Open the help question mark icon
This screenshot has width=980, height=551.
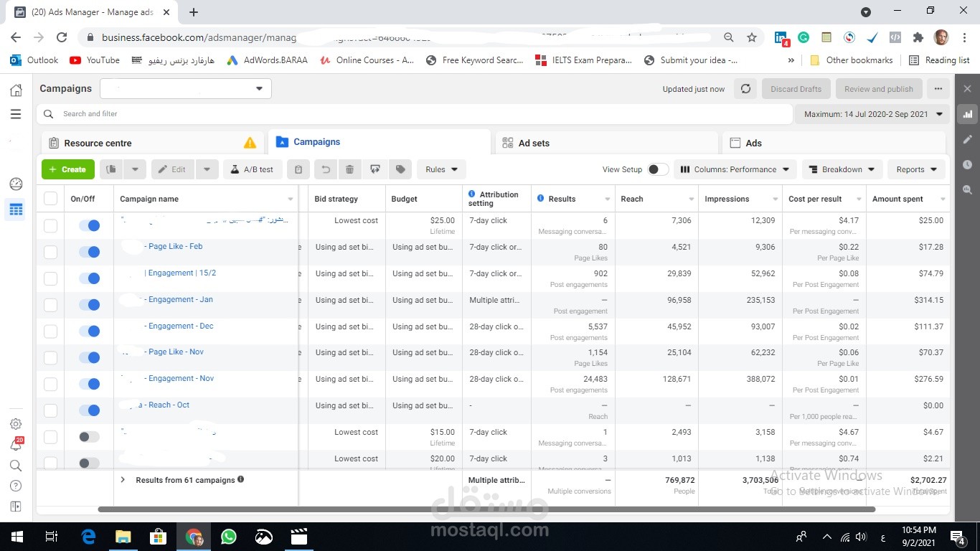(x=16, y=486)
